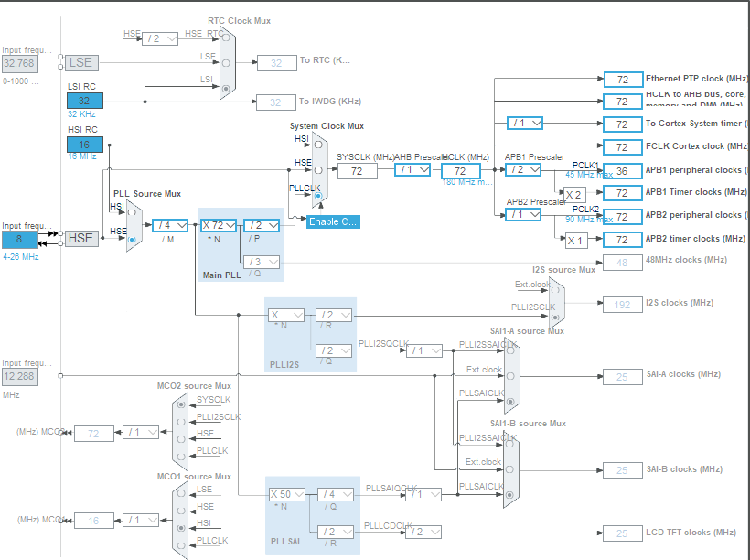The width and height of the screenshot is (750, 560).
Task: Open the APB1 Prescaler /2 dropdown
Action: [521, 170]
